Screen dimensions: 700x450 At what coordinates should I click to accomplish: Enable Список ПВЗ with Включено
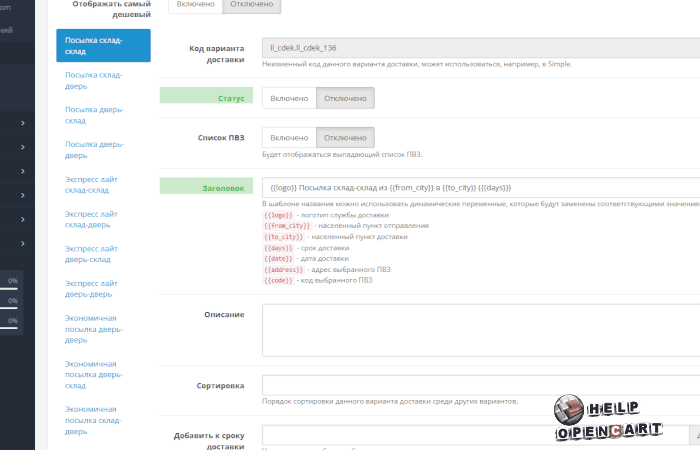289,137
